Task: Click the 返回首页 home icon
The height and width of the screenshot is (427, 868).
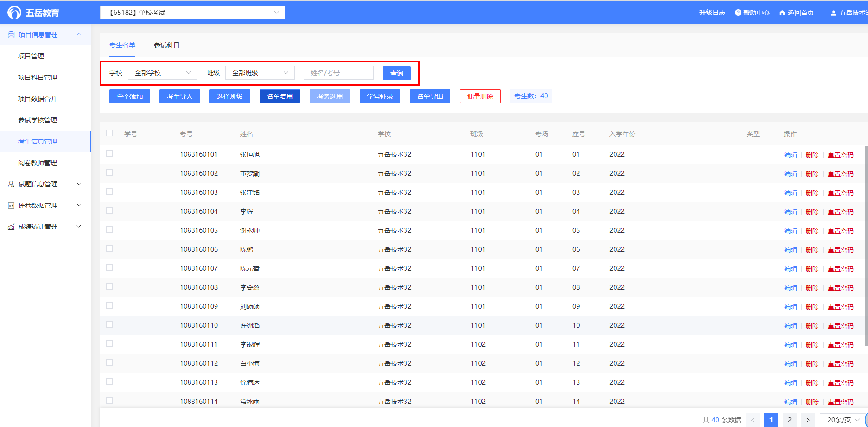Action: point(782,13)
